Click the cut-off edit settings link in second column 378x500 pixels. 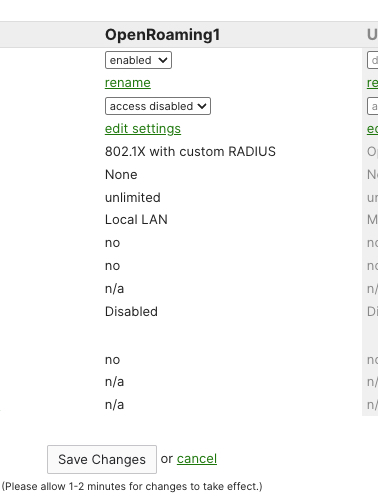click(372, 129)
